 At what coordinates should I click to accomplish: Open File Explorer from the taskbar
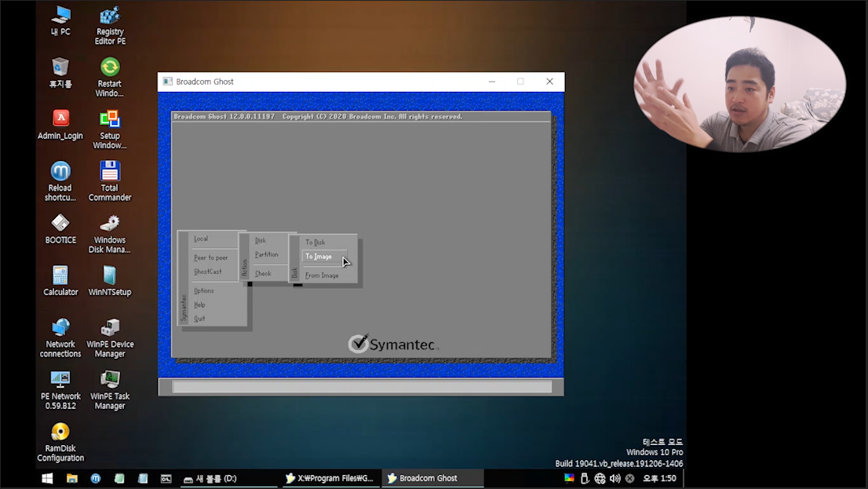tap(72, 479)
